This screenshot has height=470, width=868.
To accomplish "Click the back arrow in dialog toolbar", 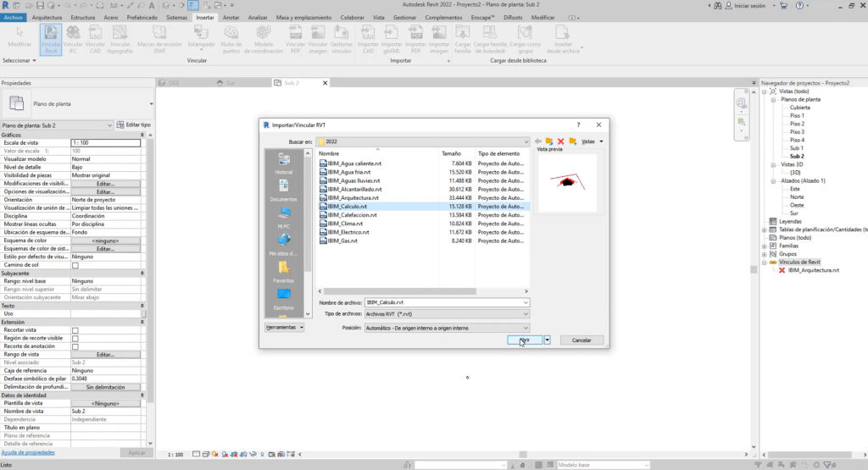I will point(537,141).
